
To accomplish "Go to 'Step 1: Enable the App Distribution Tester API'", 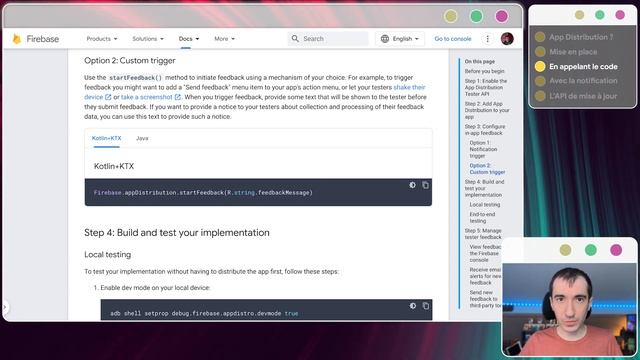I will click(486, 87).
